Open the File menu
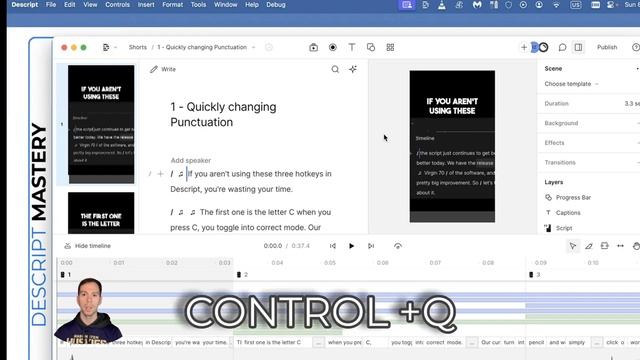 point(51,5)
